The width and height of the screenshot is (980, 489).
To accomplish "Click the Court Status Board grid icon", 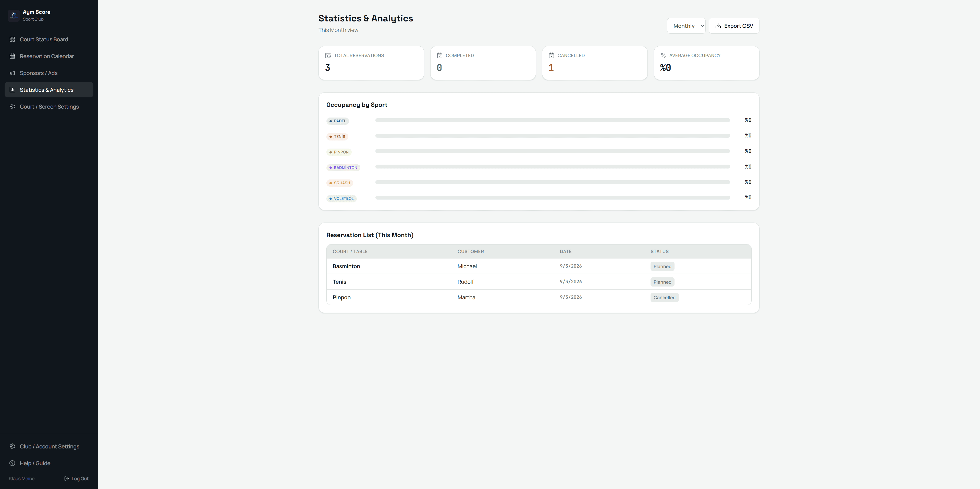I will [12, 40].
